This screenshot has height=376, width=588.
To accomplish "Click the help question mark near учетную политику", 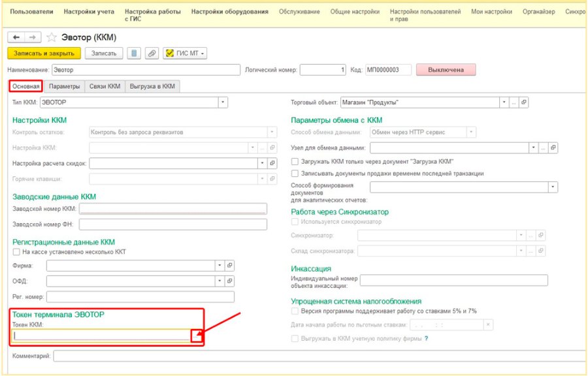I will [x=427, y=339].
